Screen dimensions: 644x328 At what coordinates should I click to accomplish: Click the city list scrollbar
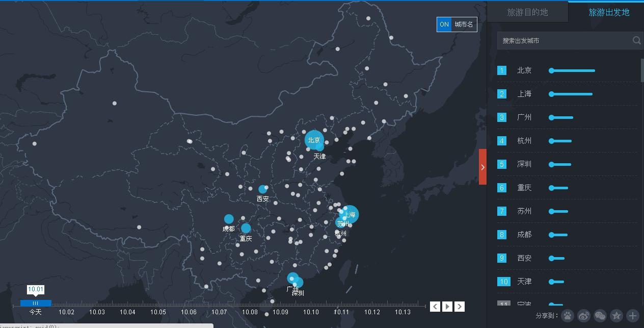click(x=642, y=70)
